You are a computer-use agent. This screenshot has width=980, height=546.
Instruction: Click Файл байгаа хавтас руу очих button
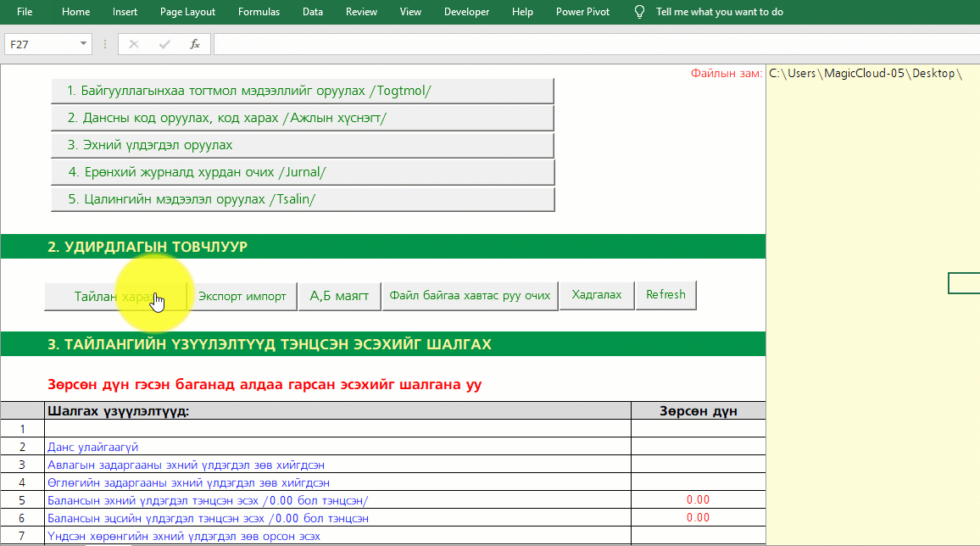(470, 296)
